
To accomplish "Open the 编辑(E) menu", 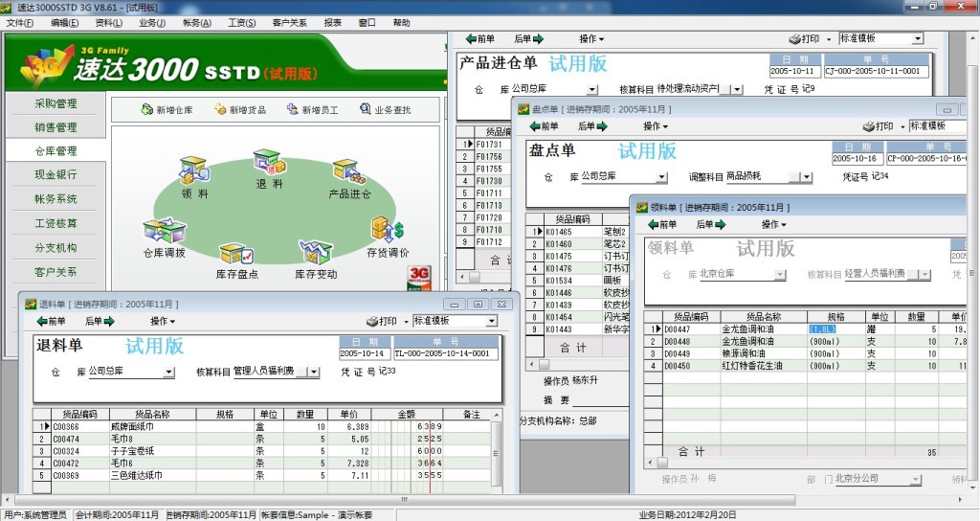I will click(x=64, y=23).
